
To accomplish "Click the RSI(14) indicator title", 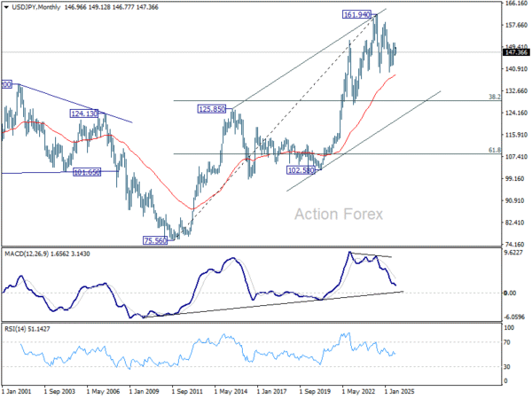I will pyautogui.click(x=15, y=329).
